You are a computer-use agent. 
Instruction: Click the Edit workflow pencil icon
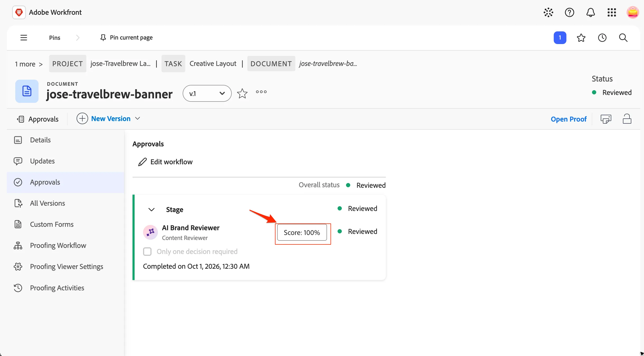143,162
